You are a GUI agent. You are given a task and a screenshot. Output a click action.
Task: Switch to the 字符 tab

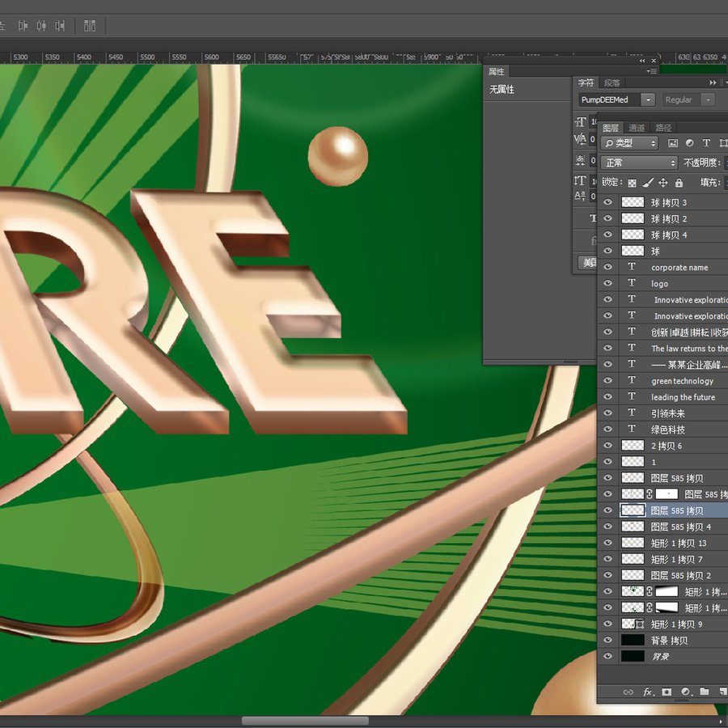click(586, 83)
